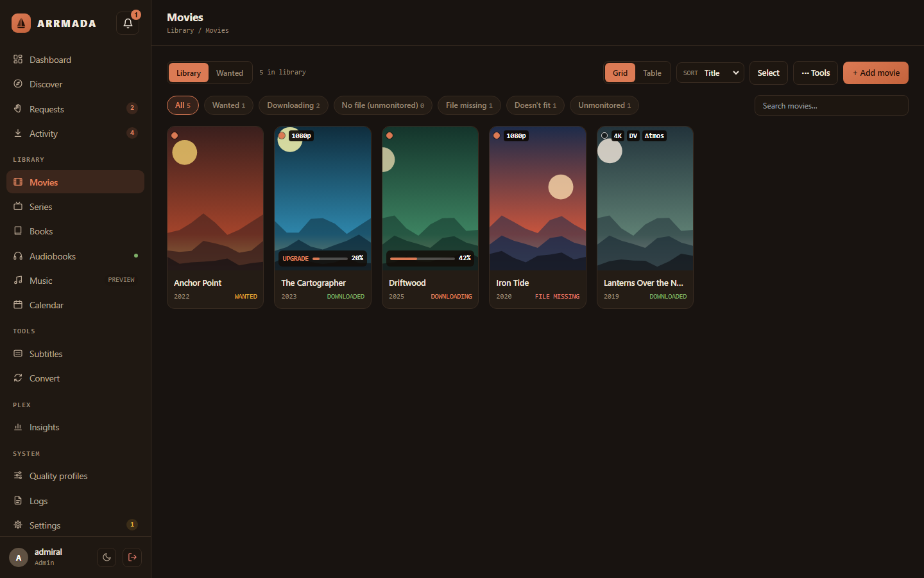The width and height of the screenshot is (924, 578).
Task: Click the Add movie button
Action: (876, 73)
